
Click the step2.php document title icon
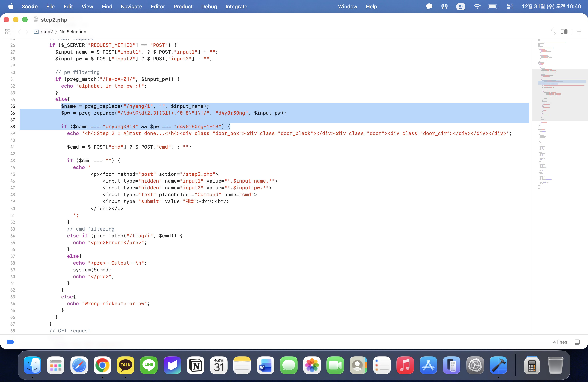(36, 20)
